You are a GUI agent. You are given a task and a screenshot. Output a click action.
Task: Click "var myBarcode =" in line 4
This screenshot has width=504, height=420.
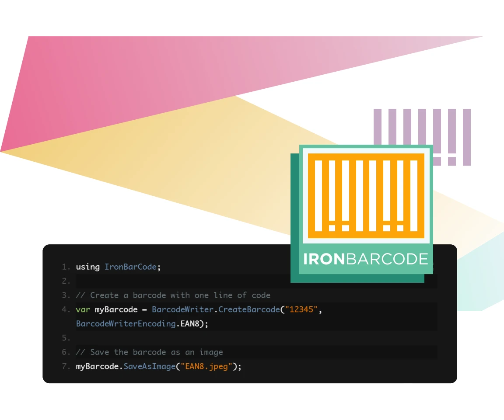[111, 309]
